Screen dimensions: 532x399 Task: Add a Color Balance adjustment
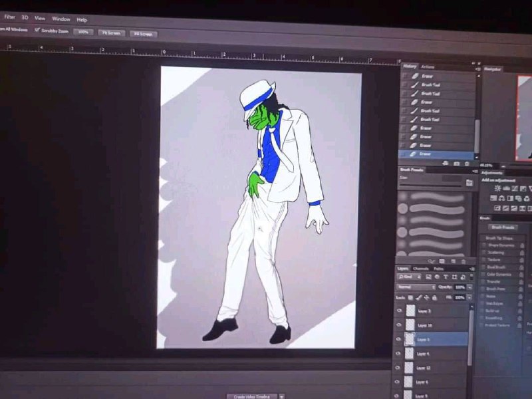tap(502, 198)
